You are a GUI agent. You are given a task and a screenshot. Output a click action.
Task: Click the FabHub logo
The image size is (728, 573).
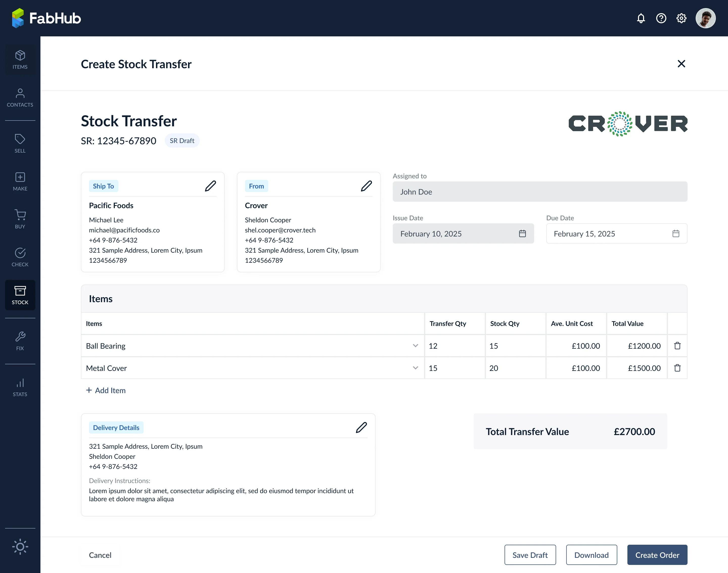(x=46, y=18)
